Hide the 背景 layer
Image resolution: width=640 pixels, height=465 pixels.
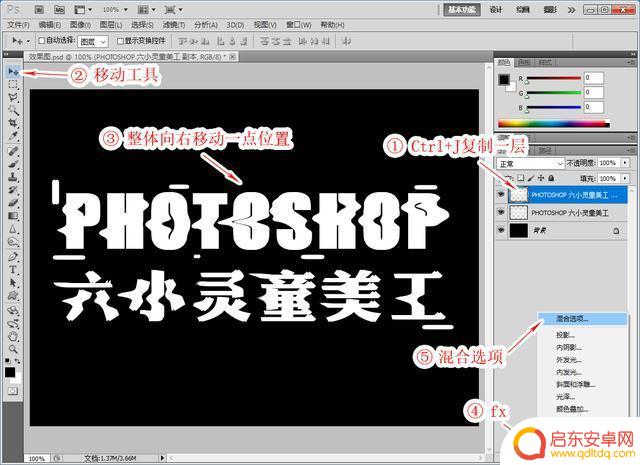[x=501, y=230]
